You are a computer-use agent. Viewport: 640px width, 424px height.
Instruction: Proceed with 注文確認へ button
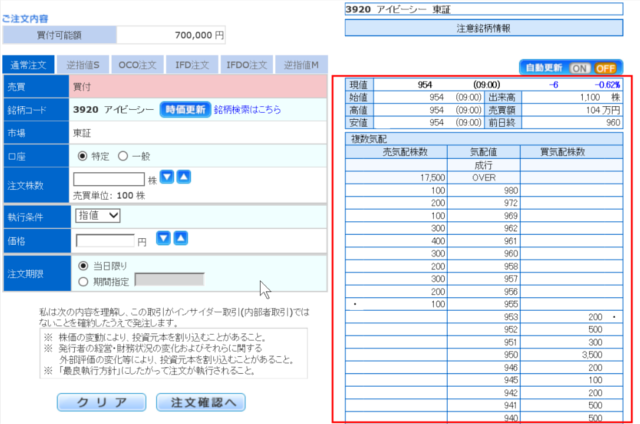[201, 402]
